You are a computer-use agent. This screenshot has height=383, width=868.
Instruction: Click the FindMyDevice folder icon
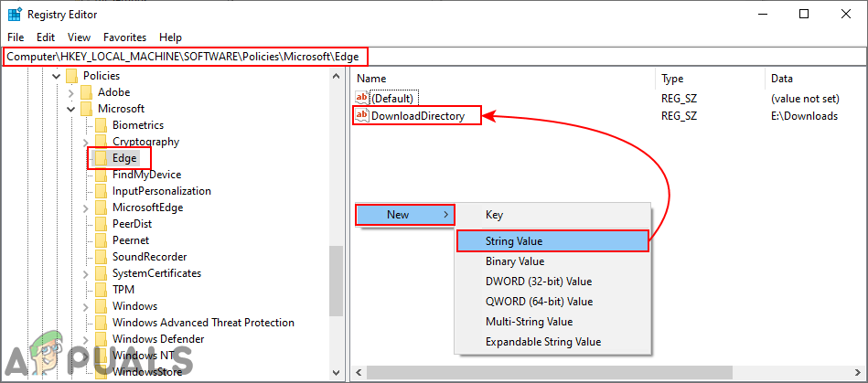(x=101, y=175)
